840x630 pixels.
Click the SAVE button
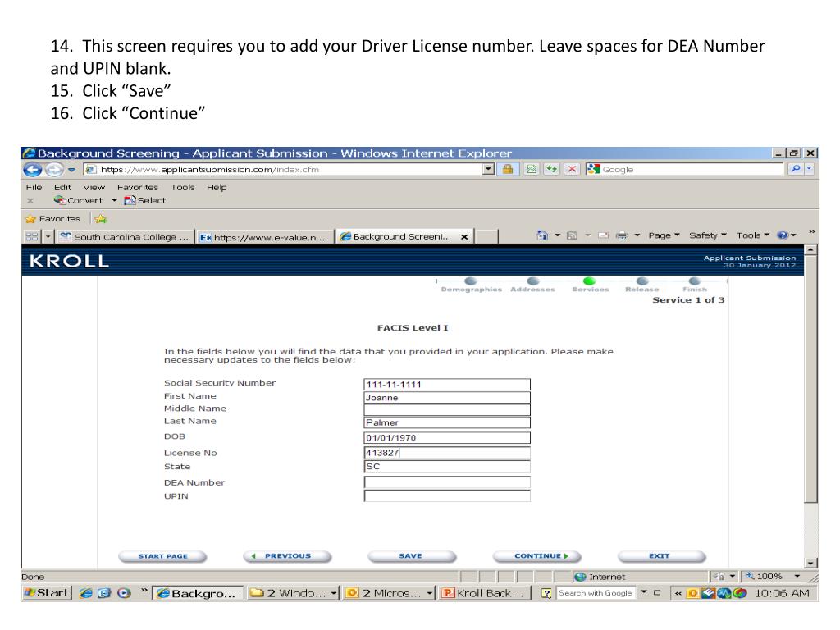411,556
